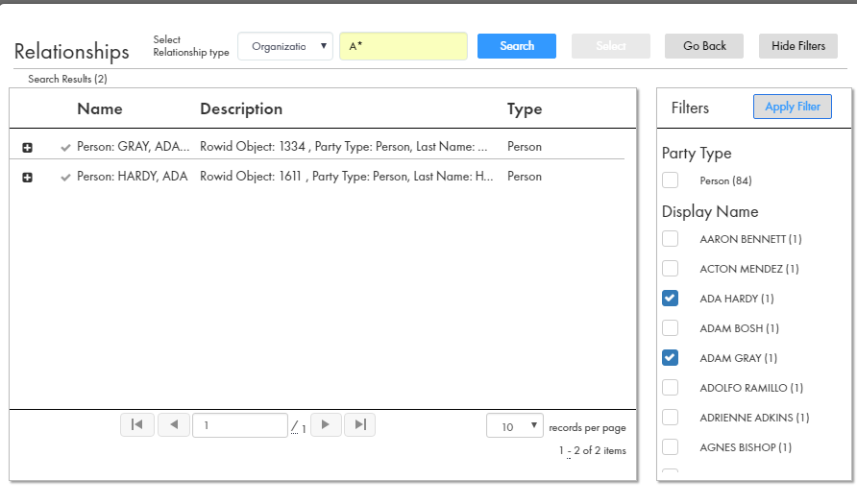Uncheck the ADAM GRAY filter checkbox
The height and width of the screenshot is (504, 857).
coord(670,358)
